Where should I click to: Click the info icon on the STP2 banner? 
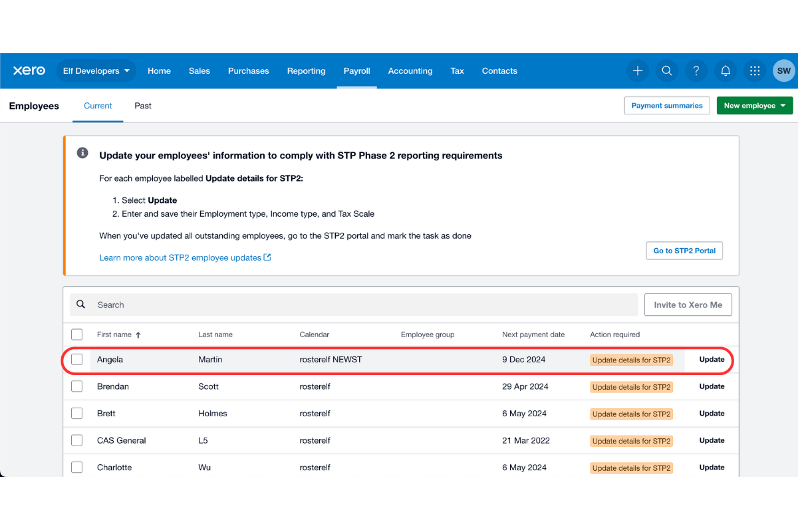(82, 152)
